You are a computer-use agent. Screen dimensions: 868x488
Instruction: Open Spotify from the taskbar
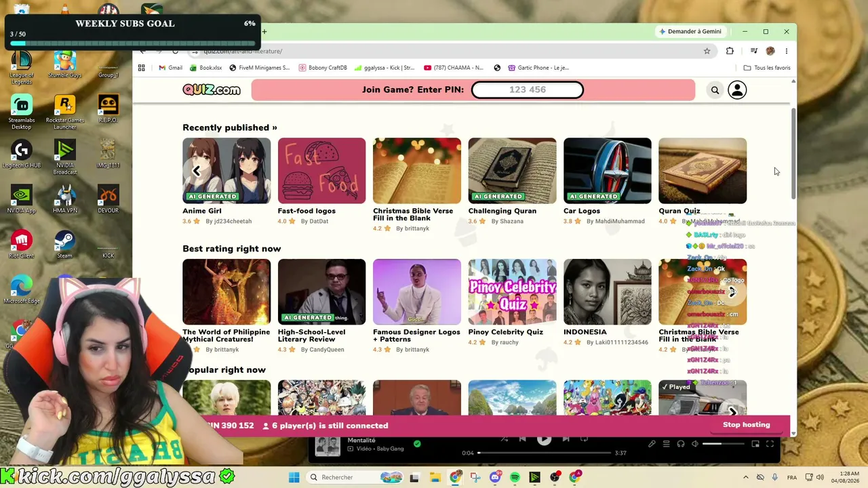coord(515,477)
